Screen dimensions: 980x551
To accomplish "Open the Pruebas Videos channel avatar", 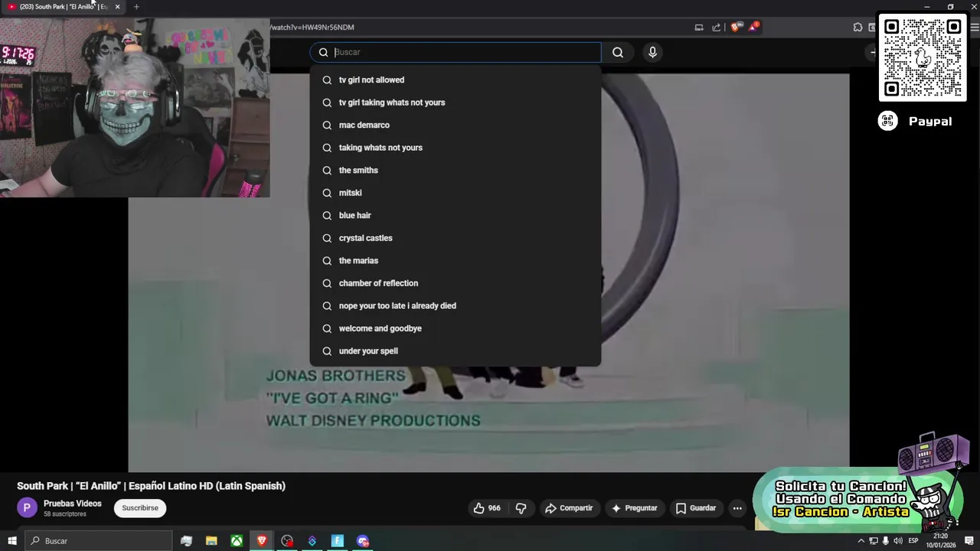I will (x=27, y=507).
